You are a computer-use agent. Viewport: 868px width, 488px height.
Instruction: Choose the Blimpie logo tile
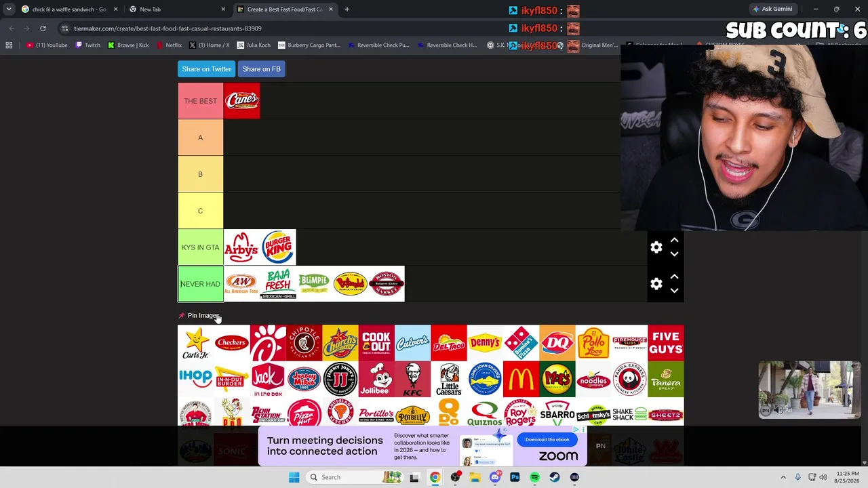(314, 284)
